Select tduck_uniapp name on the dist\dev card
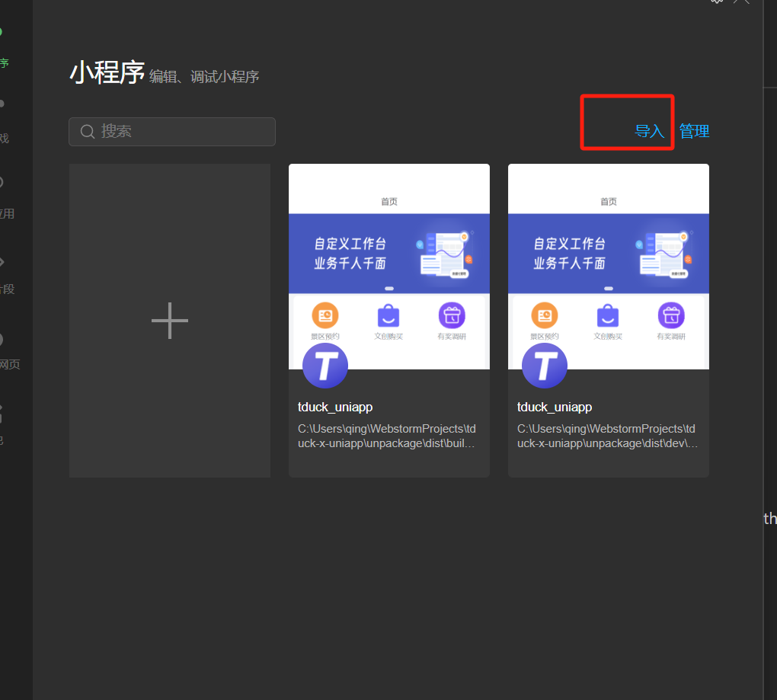The width and height of the screenshot is (777, 700). click(555, 408)
